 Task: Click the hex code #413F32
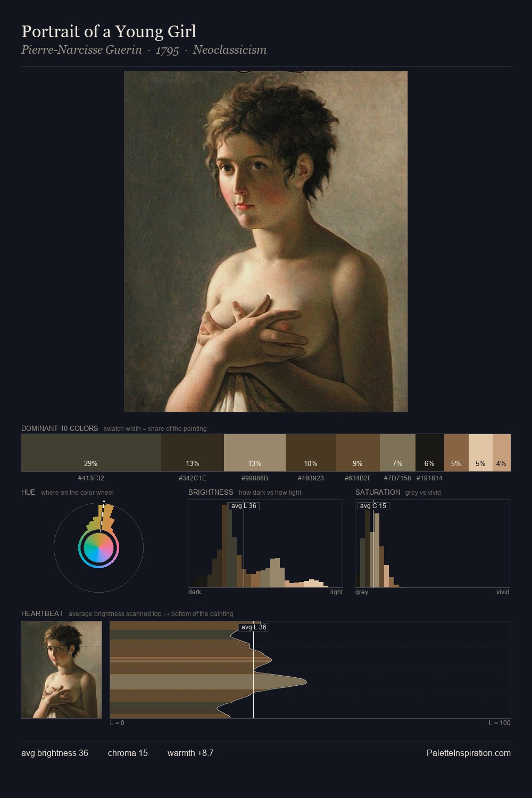click(91, 478)
